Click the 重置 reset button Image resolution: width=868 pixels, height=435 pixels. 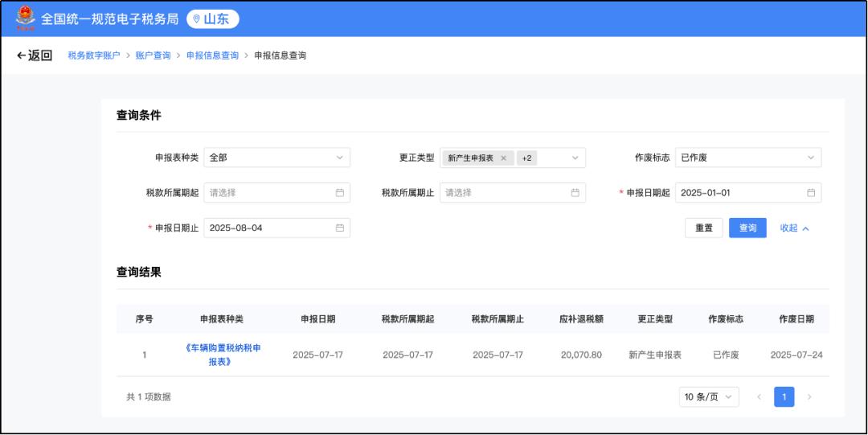[704, 228]
